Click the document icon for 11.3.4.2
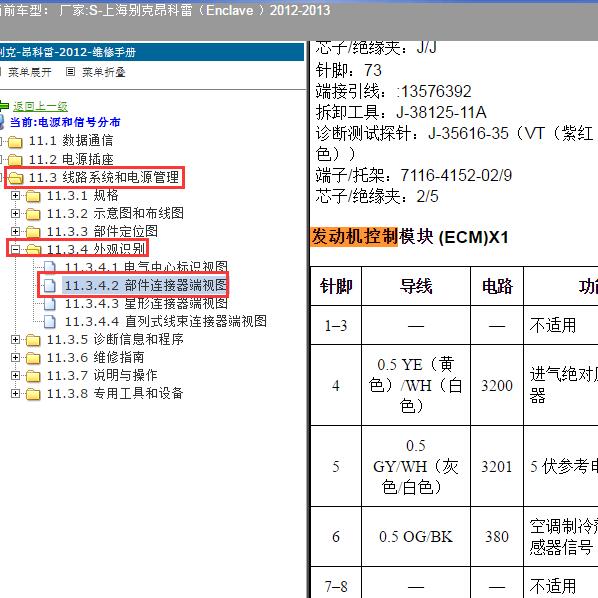Screen dimensions: 598x598 (x=50, y=286)
